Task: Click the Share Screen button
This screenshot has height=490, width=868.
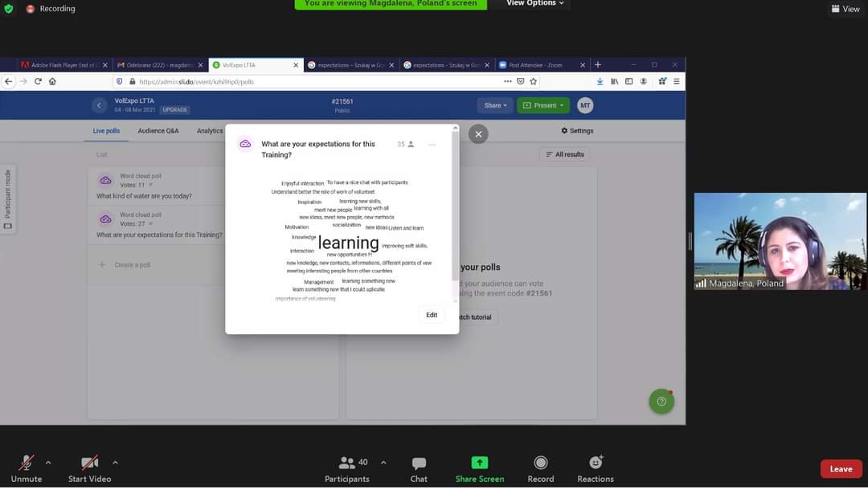Action: pos(479,469)
